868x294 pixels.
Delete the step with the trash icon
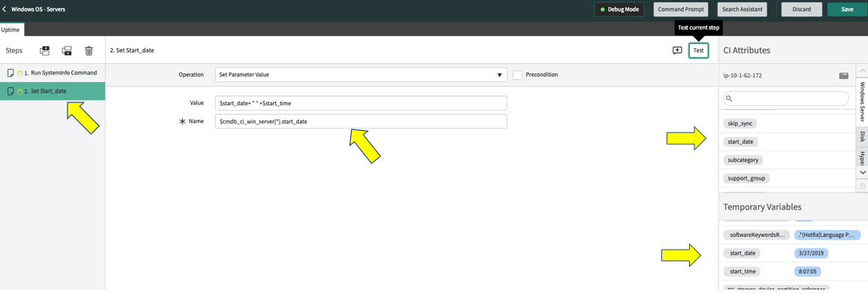click(89, 50)
